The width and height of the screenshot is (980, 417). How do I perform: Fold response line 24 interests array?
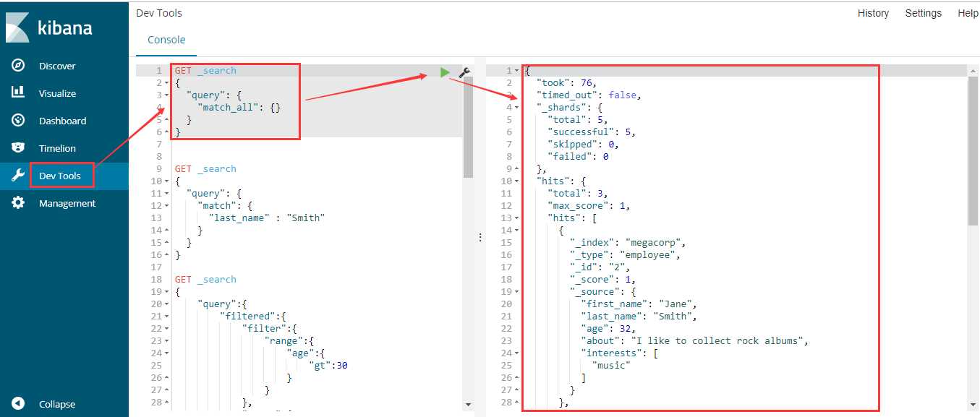point(516,353)
